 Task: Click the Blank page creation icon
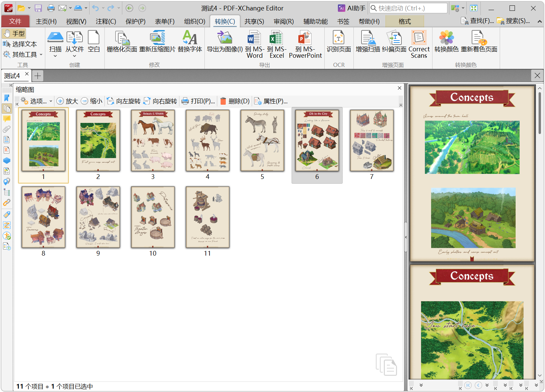(x=94, y=41)
